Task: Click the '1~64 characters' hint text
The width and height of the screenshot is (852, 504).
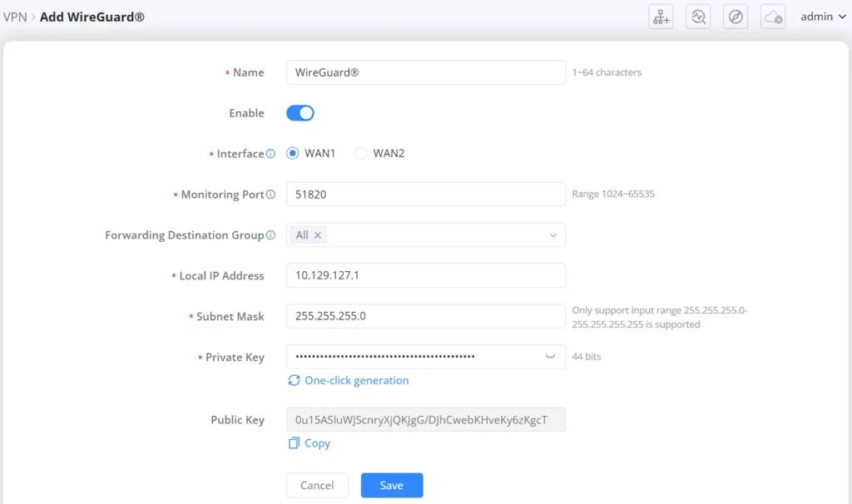Action: pos(607,72)
